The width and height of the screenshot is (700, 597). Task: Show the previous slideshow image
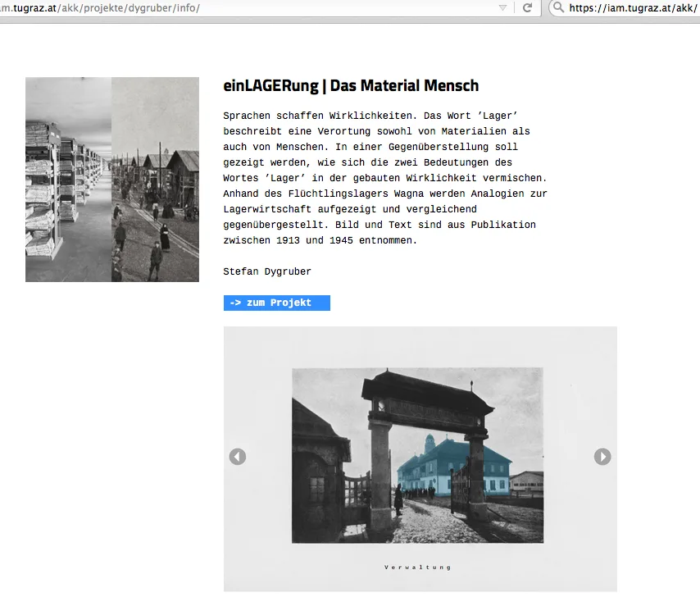[x=238, y=457]
